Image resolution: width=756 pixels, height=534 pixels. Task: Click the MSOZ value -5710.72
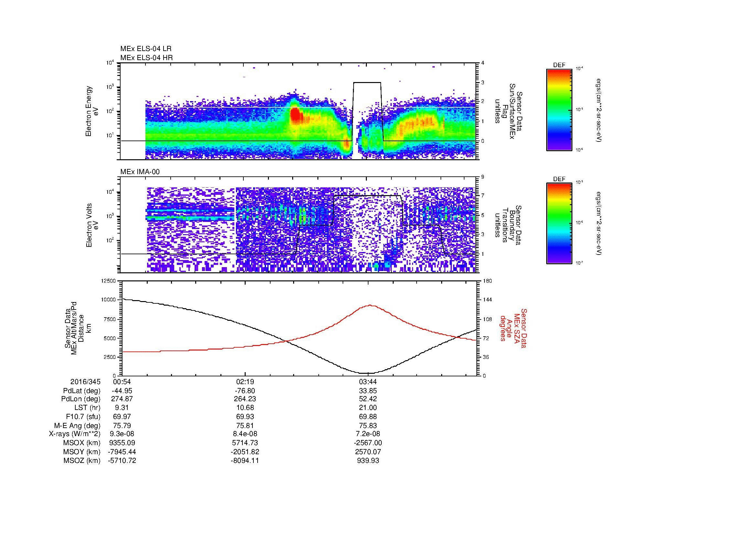click(x=122, y=461)
